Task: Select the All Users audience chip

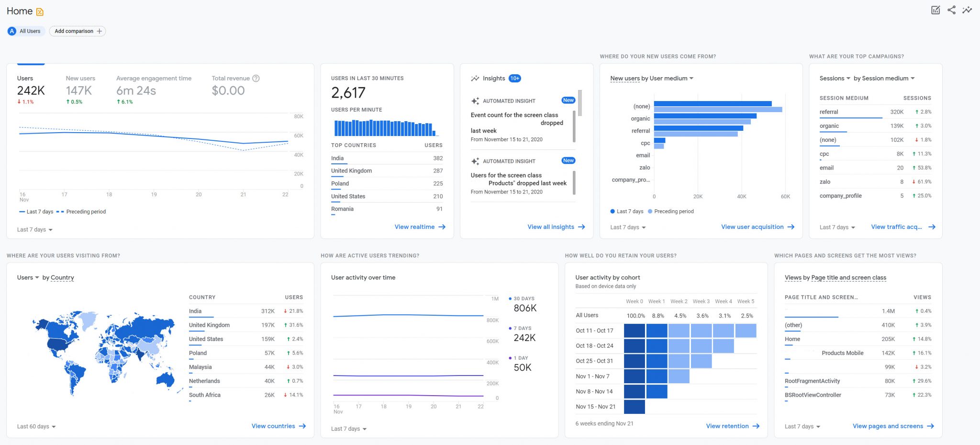Action: tap(25, 31)
